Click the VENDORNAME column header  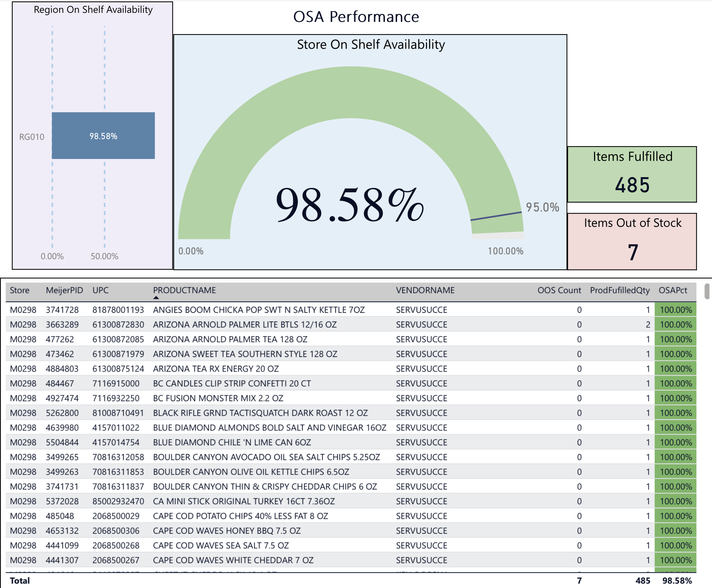(425, 290)
